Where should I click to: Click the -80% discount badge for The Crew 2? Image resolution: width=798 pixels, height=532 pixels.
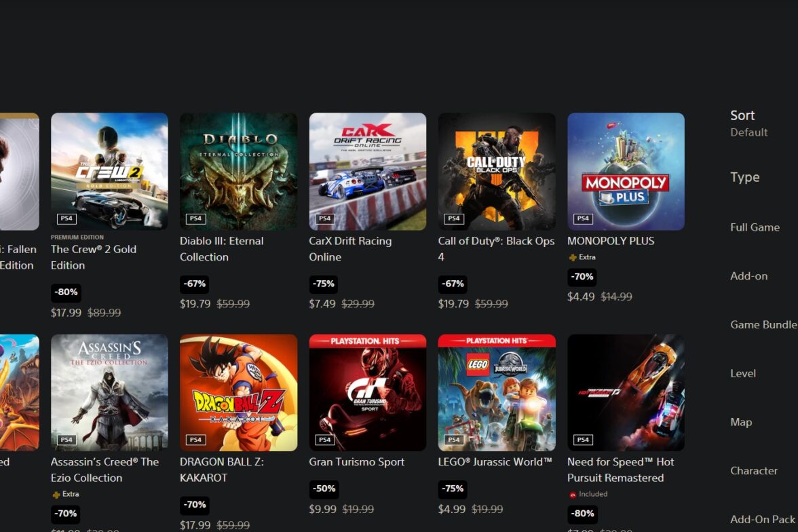[66, 292]
